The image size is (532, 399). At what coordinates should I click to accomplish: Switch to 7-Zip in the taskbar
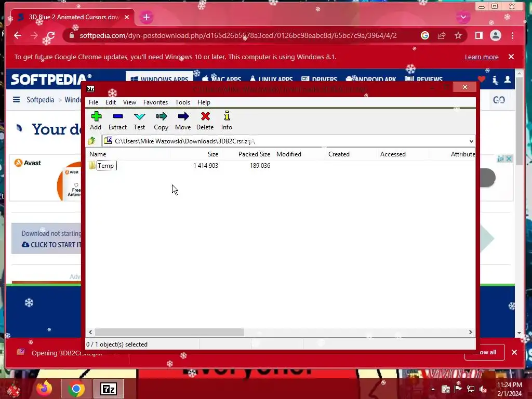[x=108, y=389]
